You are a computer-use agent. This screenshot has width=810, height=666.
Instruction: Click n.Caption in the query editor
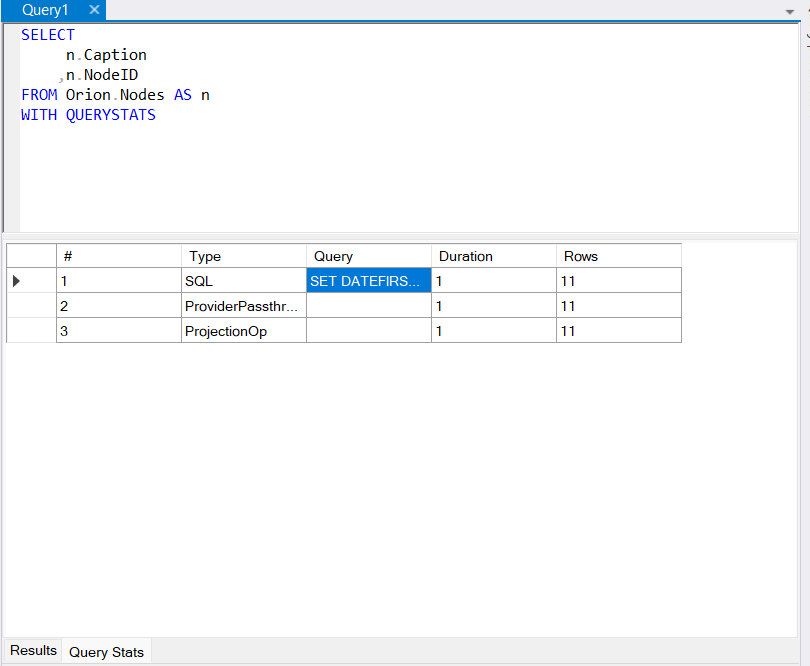(106, 55)
